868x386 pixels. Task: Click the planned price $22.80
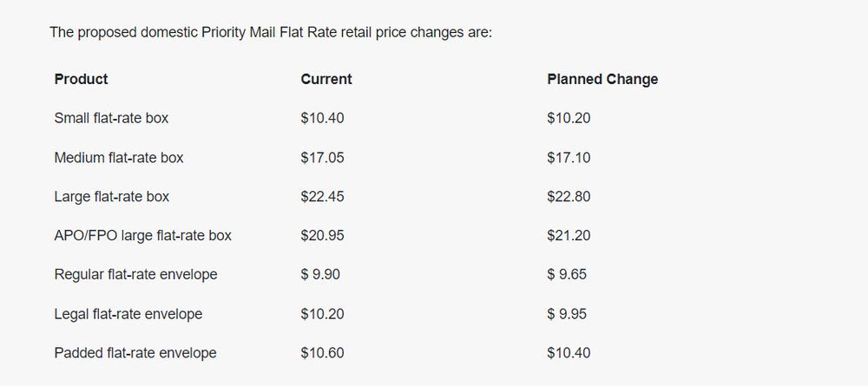tap(569, 197)
